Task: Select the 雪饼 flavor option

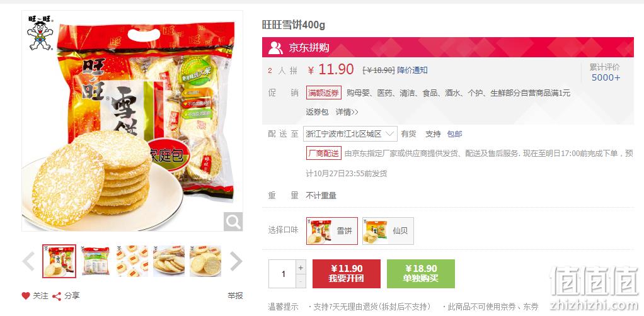Action: tap(332, 231)
